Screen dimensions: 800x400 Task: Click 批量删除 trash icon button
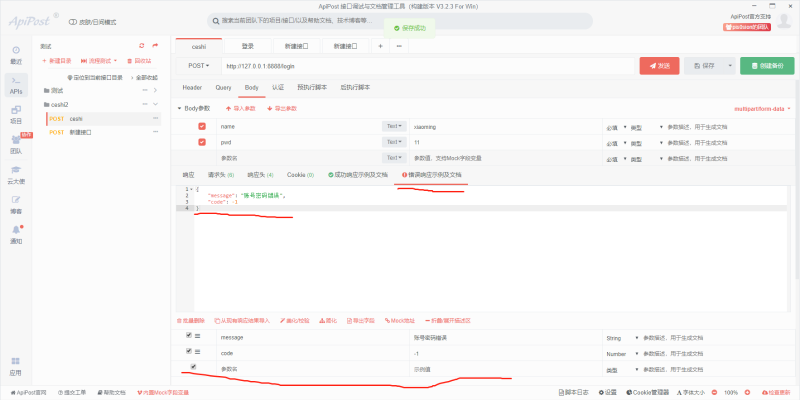[x=190, y=321]
